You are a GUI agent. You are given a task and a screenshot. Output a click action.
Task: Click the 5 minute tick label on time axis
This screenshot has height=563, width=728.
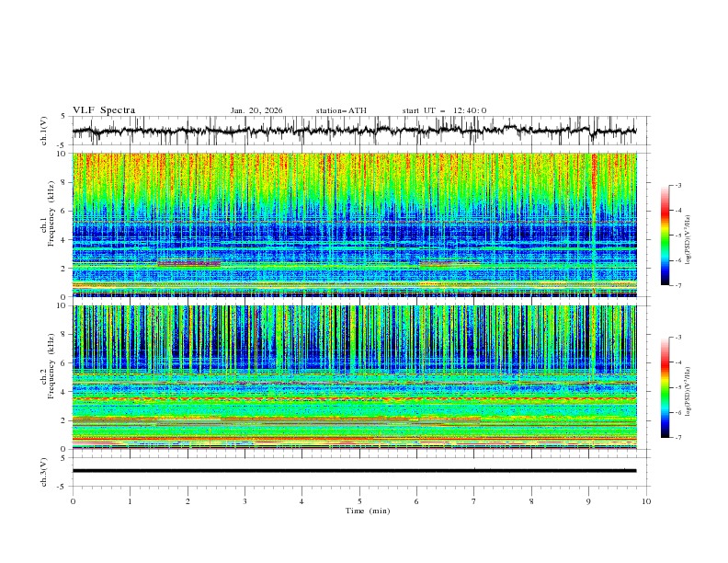click(x=359, y=501)
